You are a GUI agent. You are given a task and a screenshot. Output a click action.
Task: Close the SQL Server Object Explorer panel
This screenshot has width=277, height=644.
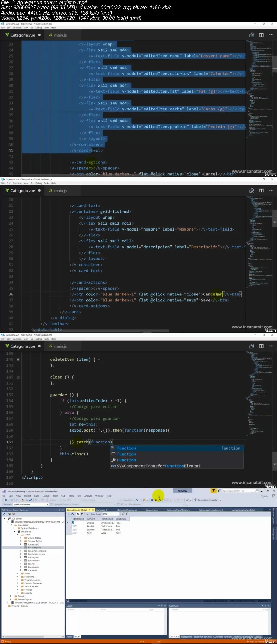tap(63, 510)
